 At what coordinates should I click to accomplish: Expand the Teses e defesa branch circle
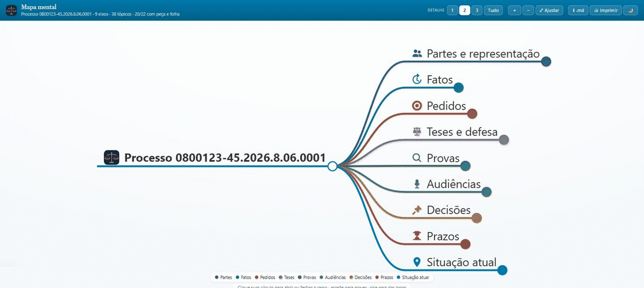[504, 140]
